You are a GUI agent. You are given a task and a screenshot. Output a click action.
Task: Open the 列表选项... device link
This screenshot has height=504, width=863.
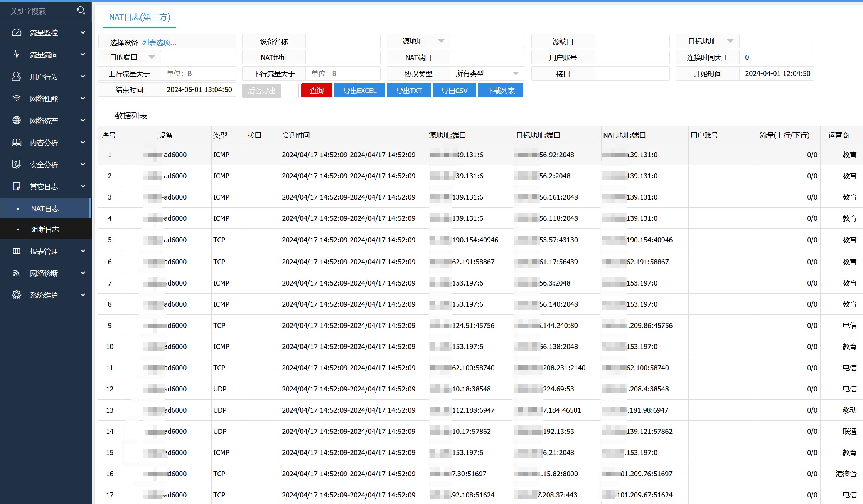tap(159, 42)
